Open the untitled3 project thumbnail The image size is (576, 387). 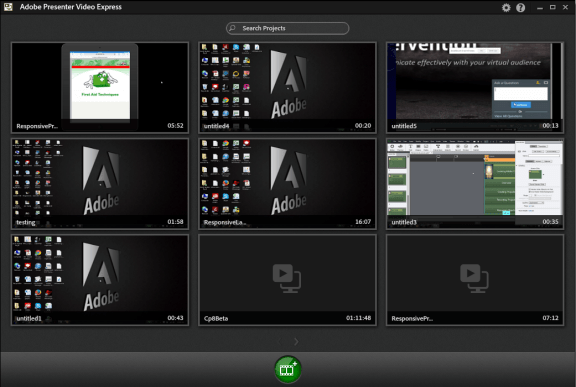pyautogui.click(x=475, y=184)
